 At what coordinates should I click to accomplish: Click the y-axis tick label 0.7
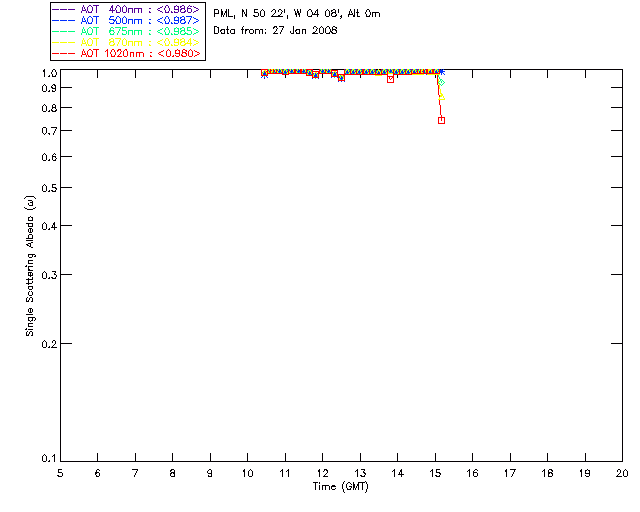point(49,131)
